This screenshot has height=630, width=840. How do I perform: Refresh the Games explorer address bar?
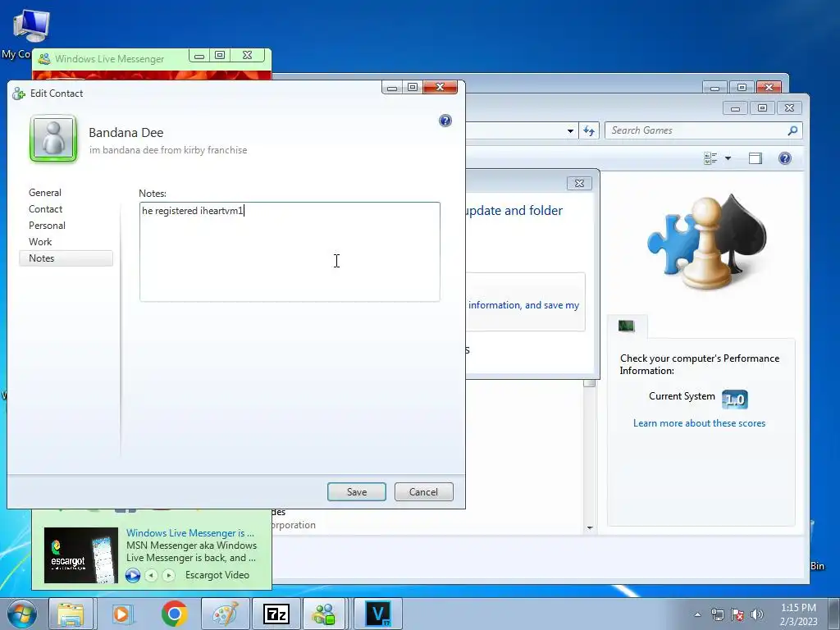point(589,130)
